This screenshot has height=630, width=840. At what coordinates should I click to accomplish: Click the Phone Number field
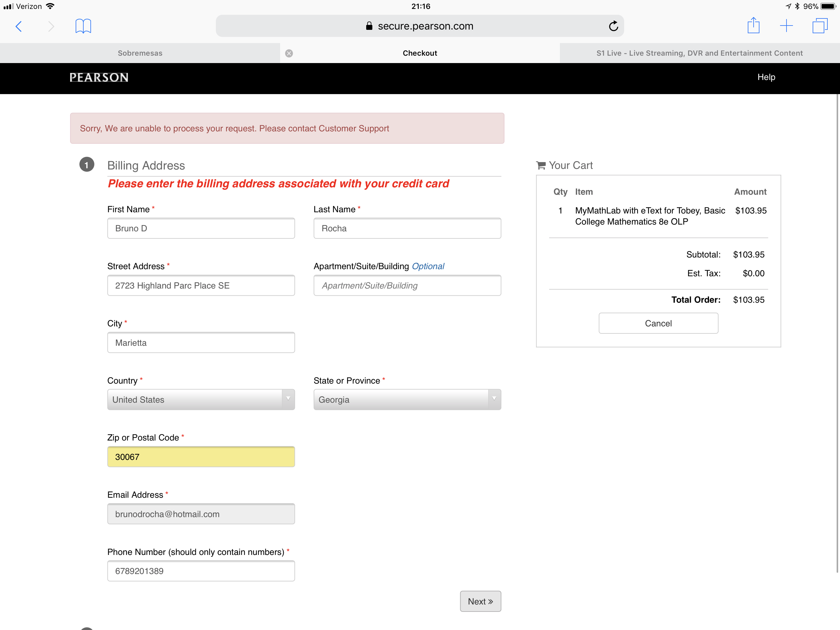coord(201,571)
